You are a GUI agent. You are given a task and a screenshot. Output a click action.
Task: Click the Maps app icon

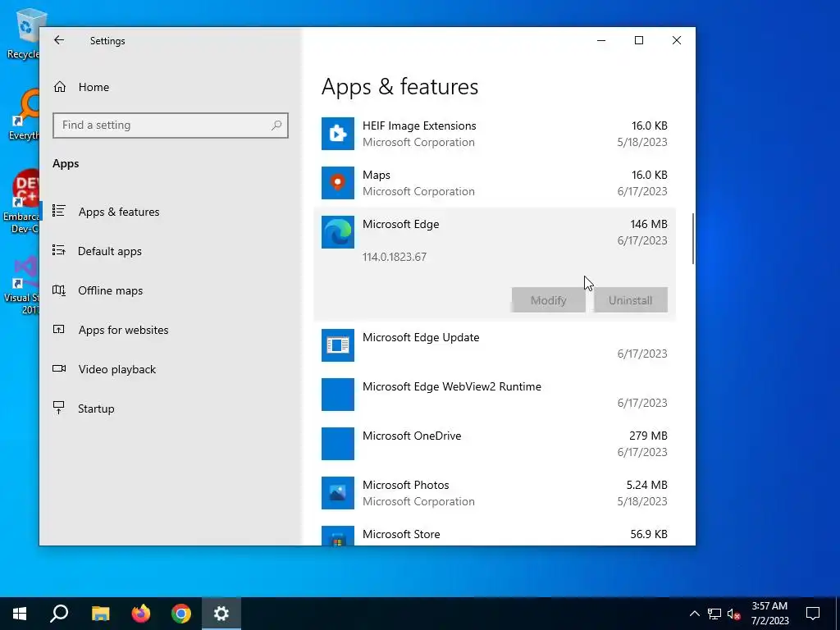pos(337,183)
